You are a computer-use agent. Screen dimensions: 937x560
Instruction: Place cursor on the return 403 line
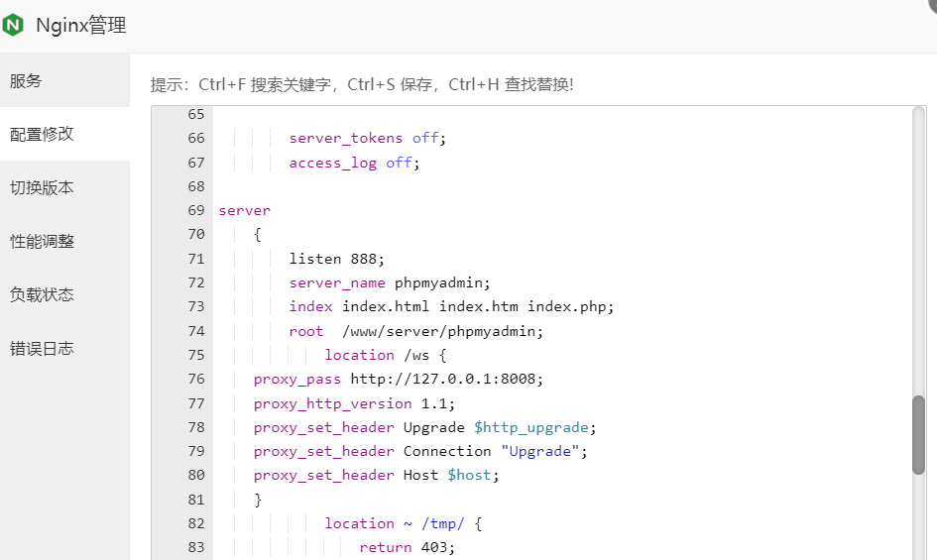point(407,547)
